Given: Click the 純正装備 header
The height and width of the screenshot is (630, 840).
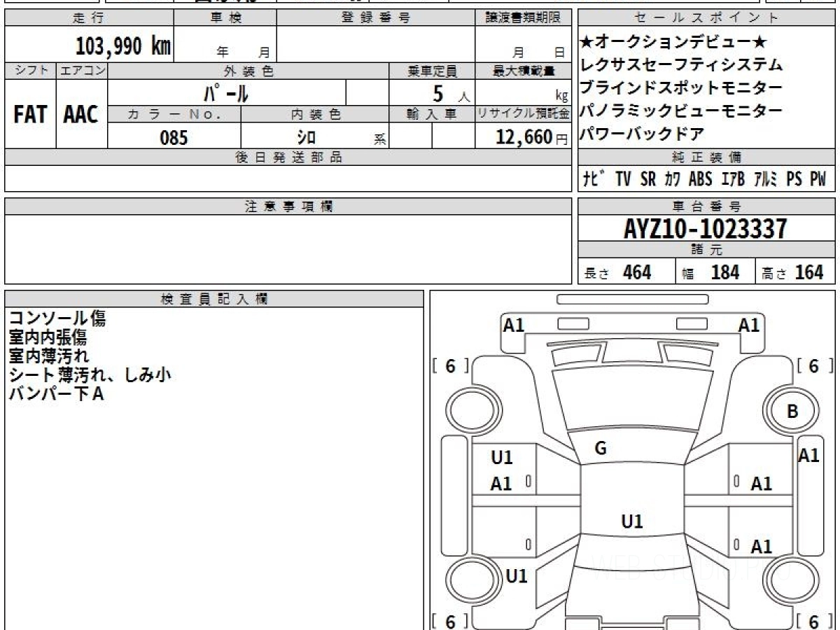Looking at the screenshot, I should [707, 157].
